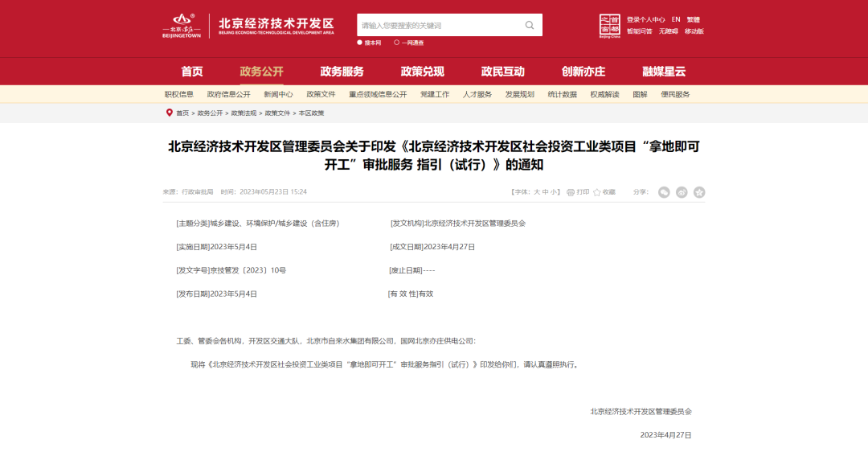Set font size to 大
Image resolution: width=868 pixels, height=452 pixels.
point(536,192)
